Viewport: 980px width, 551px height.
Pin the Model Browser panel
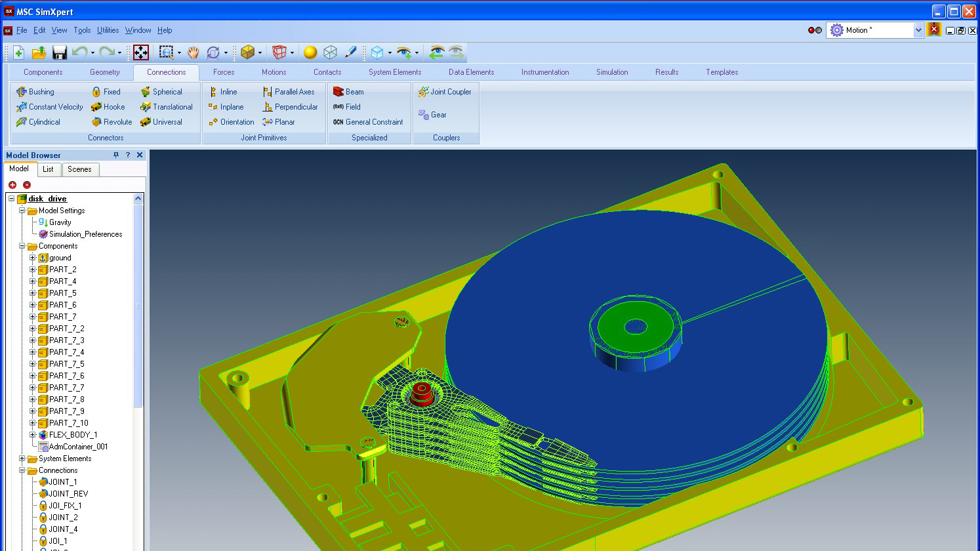pyautogui.click(x=116, y=155)
